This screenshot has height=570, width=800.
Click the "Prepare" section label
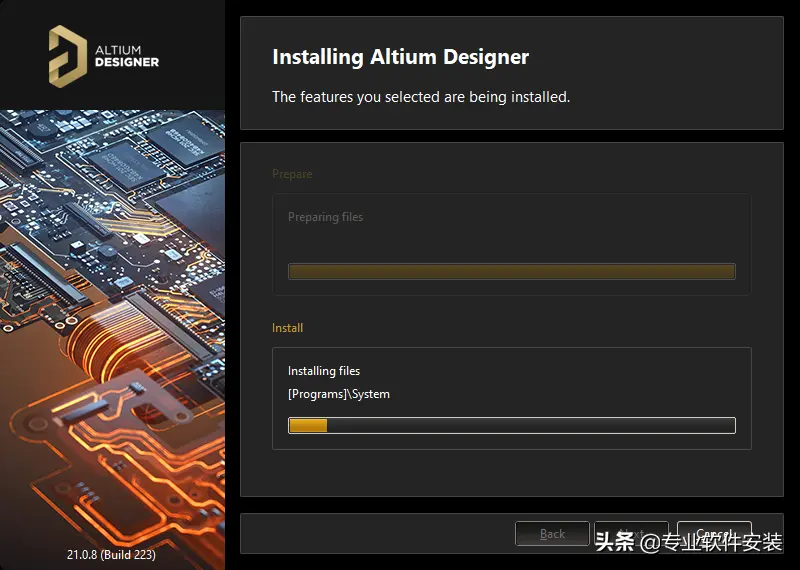(x=292, y=174)
